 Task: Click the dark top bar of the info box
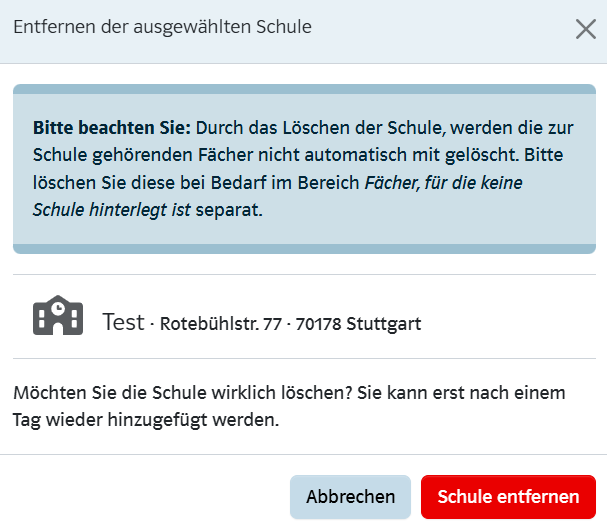point(304,90)
